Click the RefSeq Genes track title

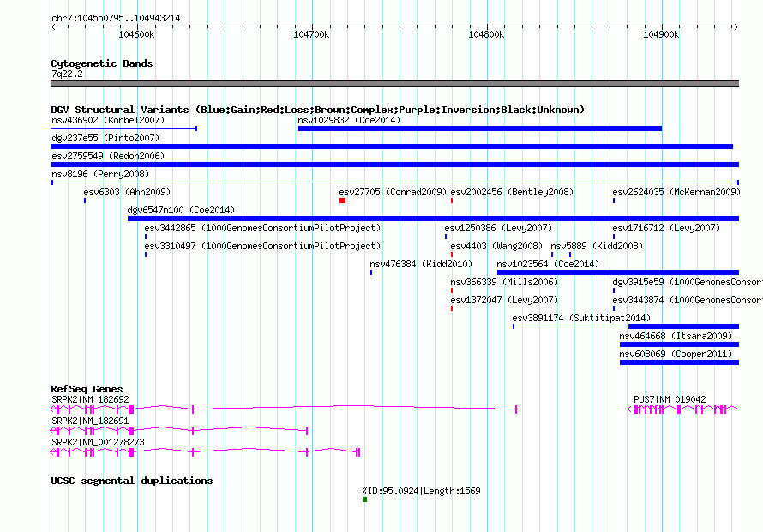87,389
